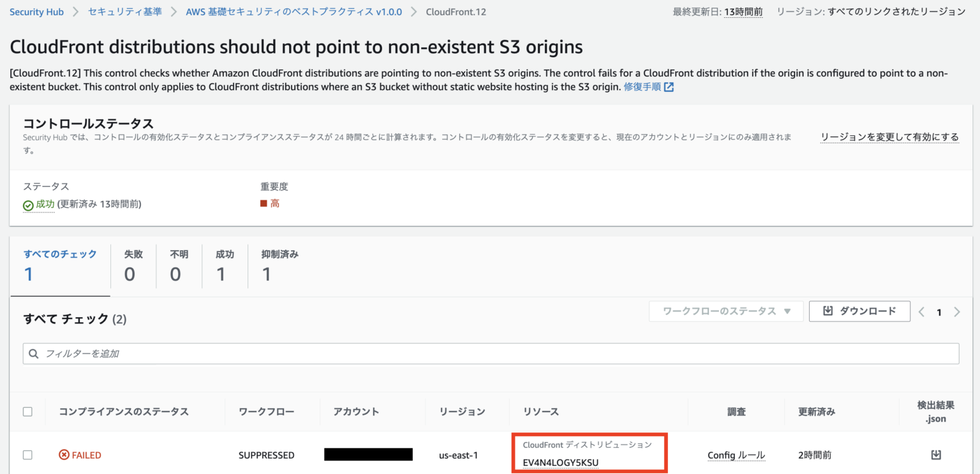
Task: Click the red FAILED error icon
Action: pyautogui.click(x=63, y=454)
